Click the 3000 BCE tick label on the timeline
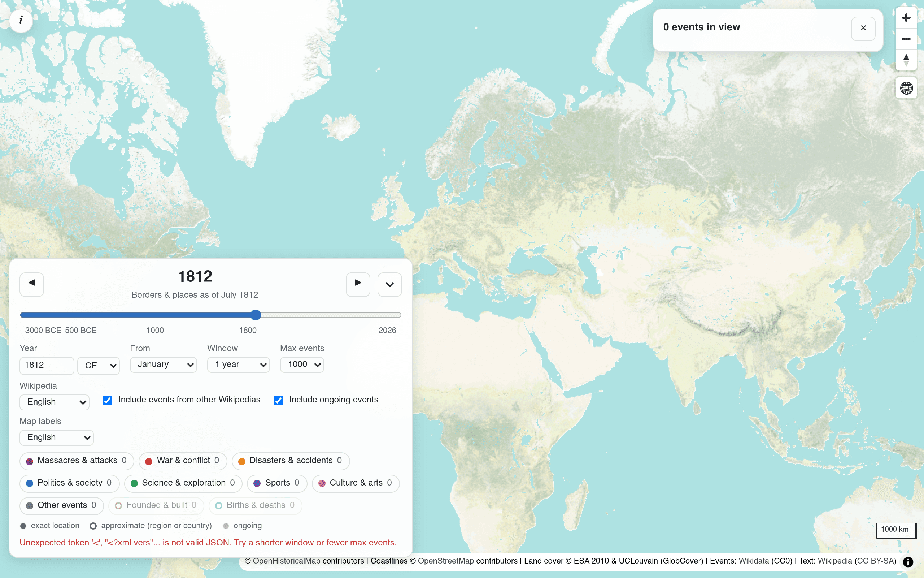This screenshot has width=924, height=578. pyautogui.click(x=43, y=330)
